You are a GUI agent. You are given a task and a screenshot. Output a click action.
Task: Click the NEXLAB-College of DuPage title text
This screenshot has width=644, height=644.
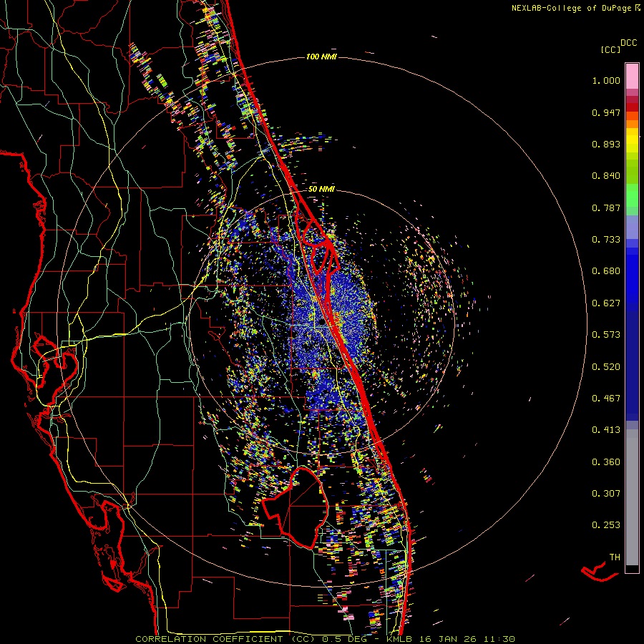571,8
